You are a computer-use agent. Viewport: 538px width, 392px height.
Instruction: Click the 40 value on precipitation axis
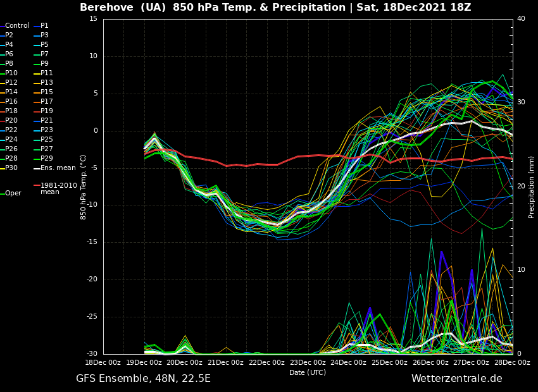tap(521, 19)
